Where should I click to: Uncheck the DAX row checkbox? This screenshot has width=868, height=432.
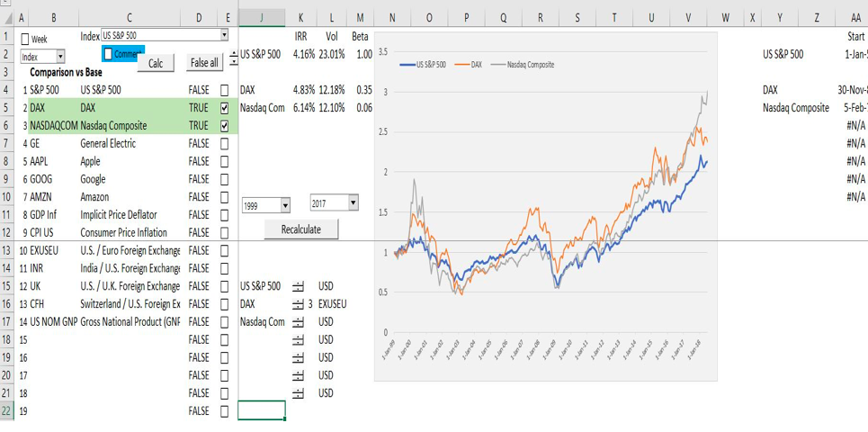224,108
